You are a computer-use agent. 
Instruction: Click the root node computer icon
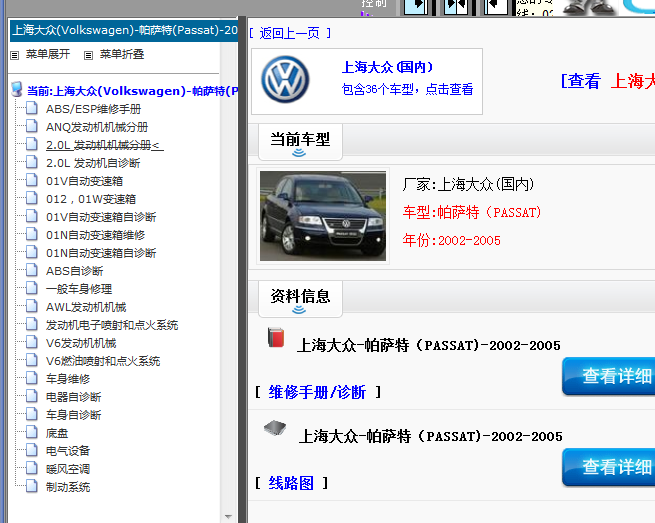click(x=17, y=89)
